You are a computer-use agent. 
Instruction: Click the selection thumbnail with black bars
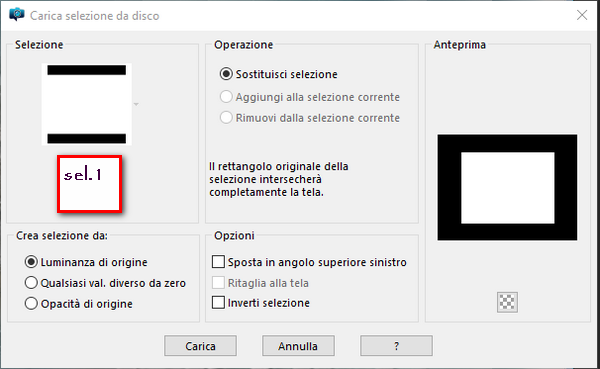(87, 104)
